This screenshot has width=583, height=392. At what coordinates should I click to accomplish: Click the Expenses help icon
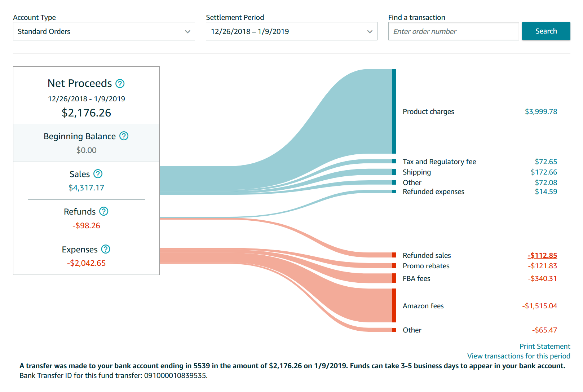click(x=106, y=249)
